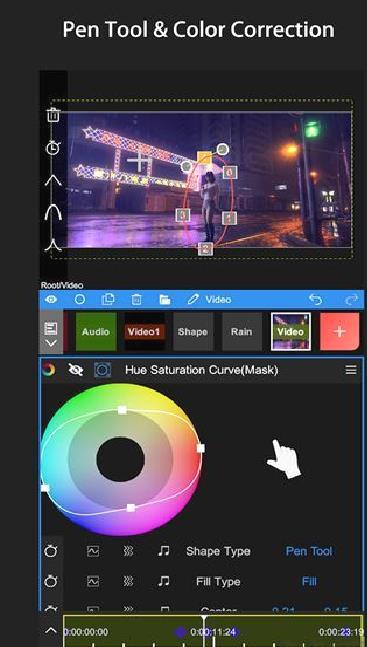This screenshot has height=647, width=367.
Task: Select the yellow pen point above the umbrella
Action: (x=204, y=158)
